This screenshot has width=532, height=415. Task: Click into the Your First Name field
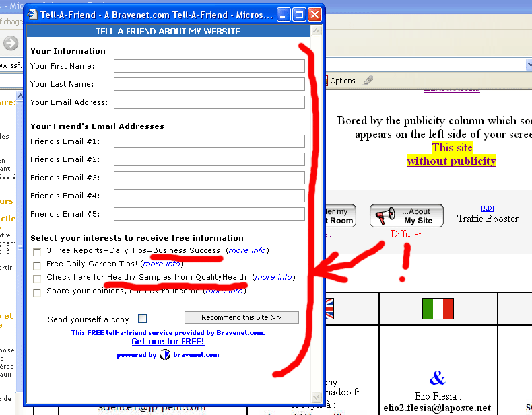[x=209, y=66]
